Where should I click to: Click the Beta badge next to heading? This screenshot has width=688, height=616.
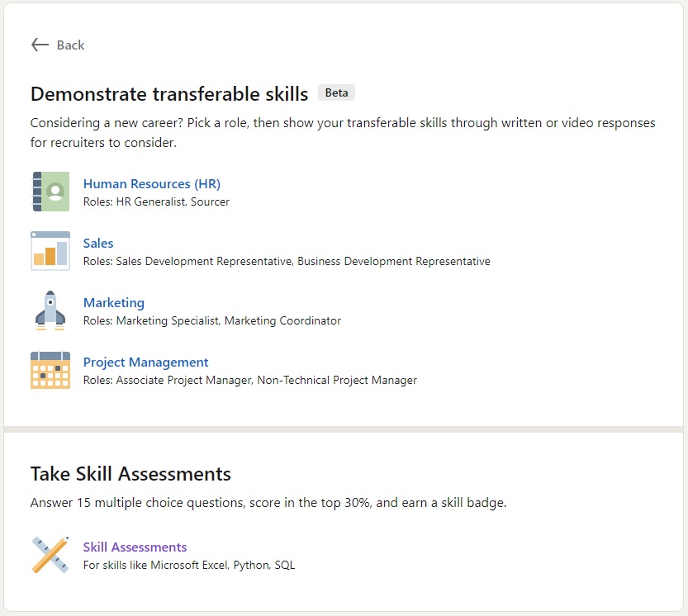[x=336, y=92]
